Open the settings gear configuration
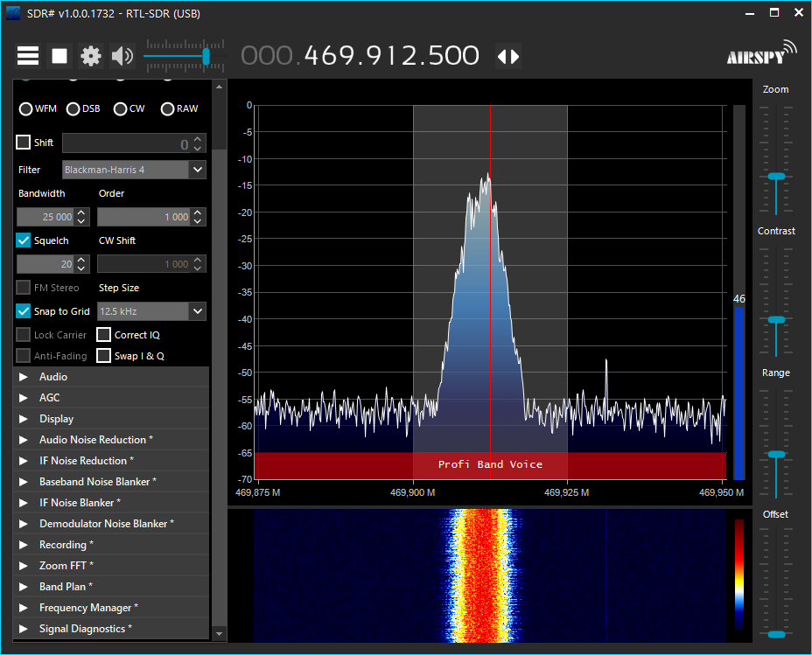 [x=91, y=56]
